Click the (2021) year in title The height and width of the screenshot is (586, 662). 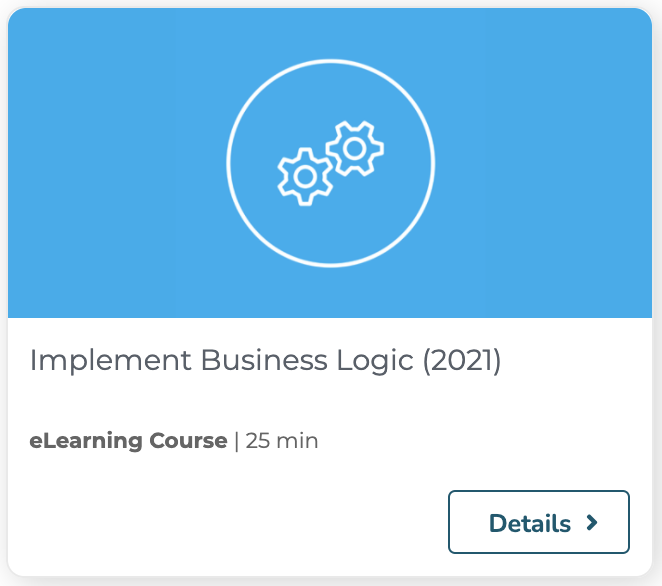click(462, 361)
